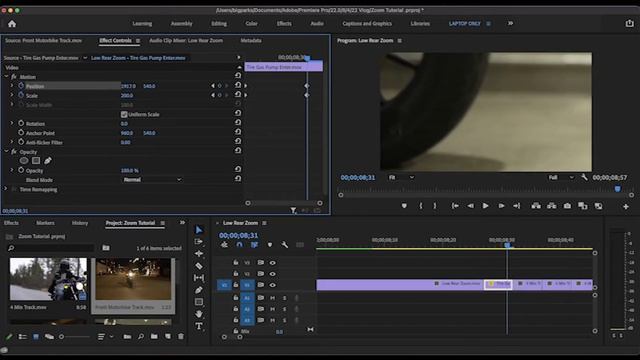Viewport: 640px width, 360px height.
Task: Toggle Rotation animation stopwatch
Action: 21,123
